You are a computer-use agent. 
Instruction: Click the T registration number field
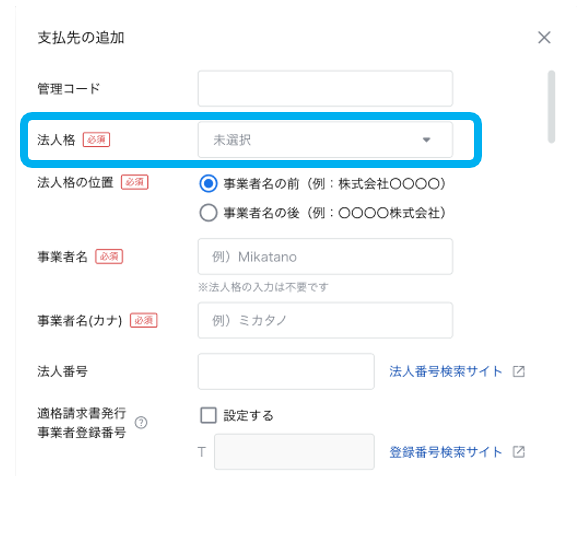tap(294, 452)
